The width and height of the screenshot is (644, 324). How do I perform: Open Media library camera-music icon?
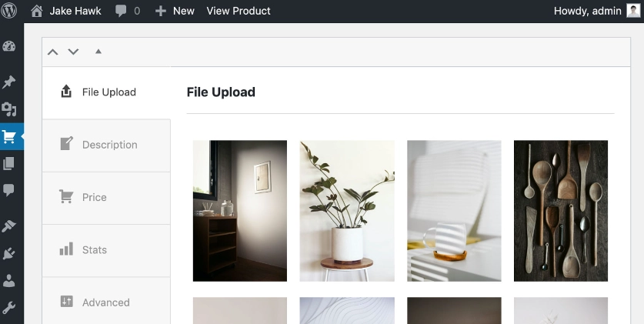tap(8, 109)
